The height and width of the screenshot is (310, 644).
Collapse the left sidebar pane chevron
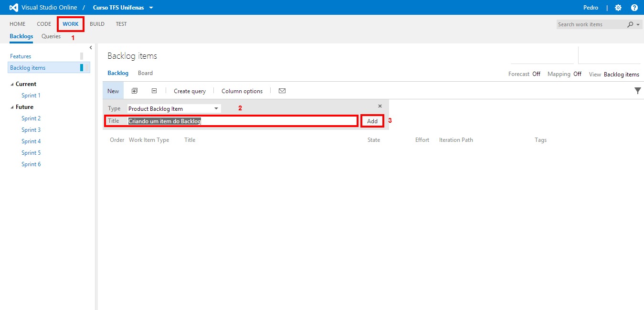[x=91, y=47]
